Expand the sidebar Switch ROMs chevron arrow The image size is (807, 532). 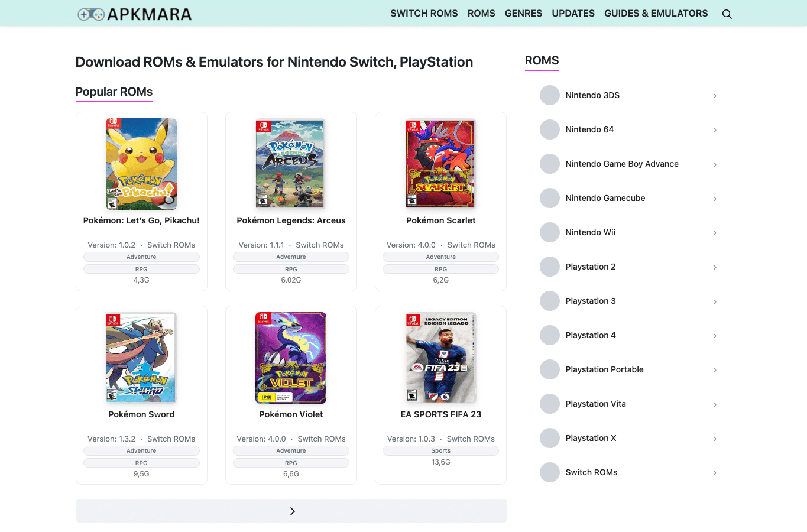point(715,473)
